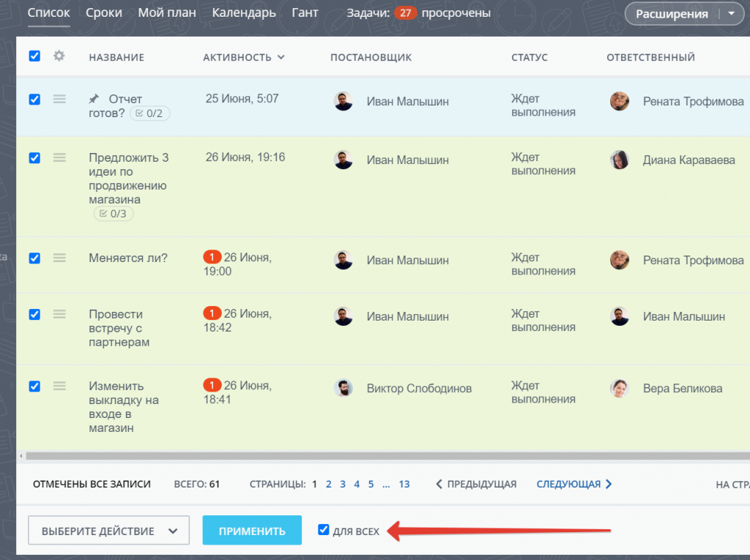Click Виктор Слободинов creator avatar
The image size is (750, 560).
[x=343, y=388]
